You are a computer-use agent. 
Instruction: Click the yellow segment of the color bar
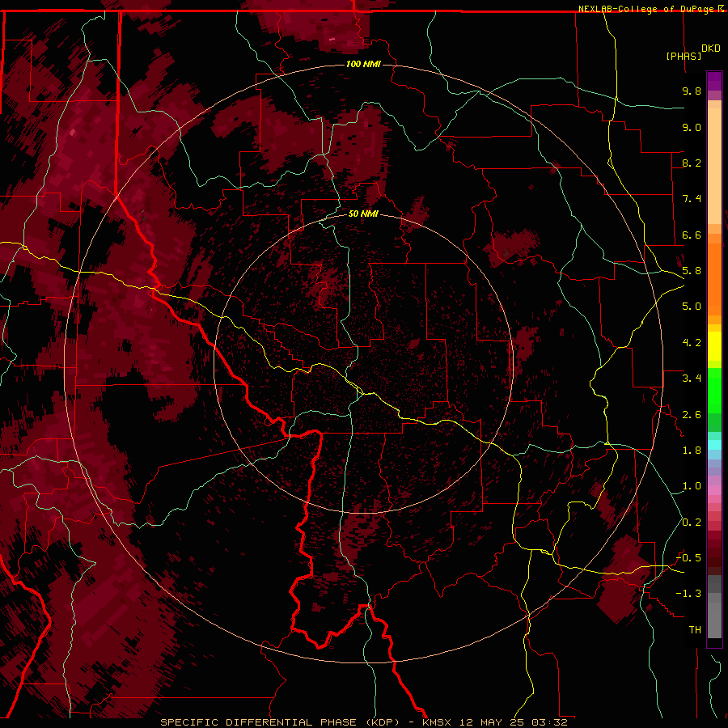714,346
